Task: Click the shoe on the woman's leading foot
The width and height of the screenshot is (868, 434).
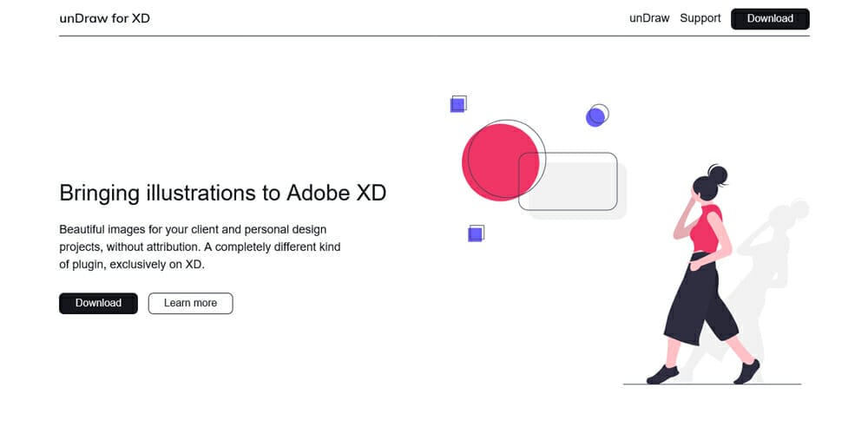Action: point(662,375)
